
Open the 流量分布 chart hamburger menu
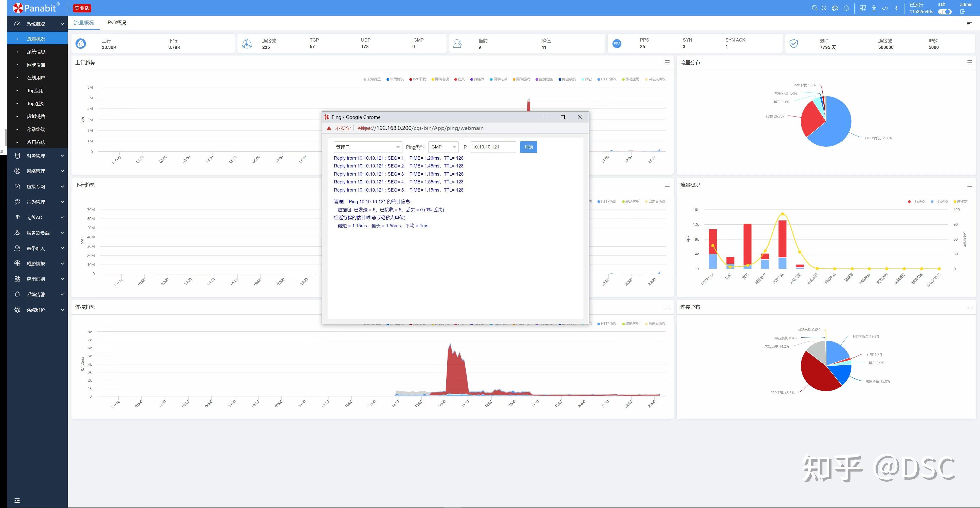point(969,62)
